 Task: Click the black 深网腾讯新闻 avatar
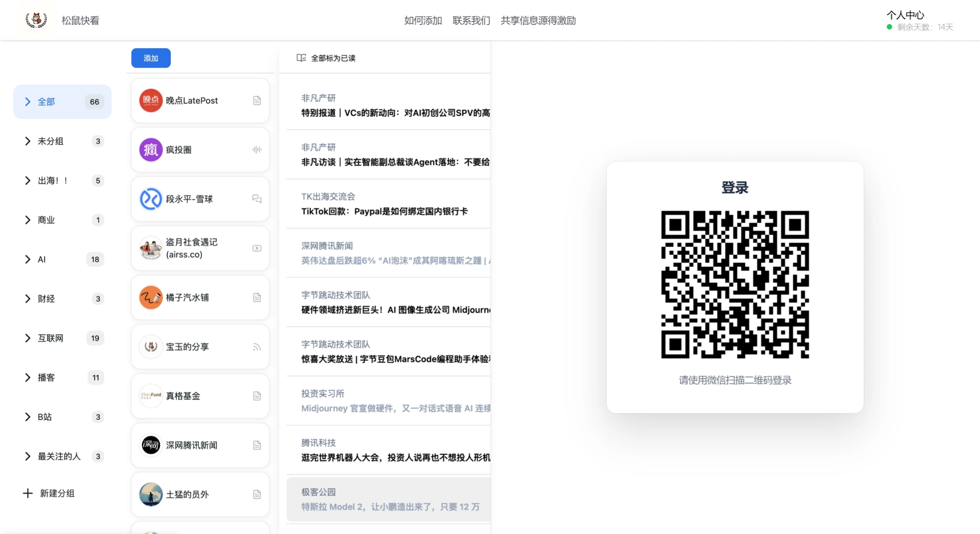pos(151,445)
